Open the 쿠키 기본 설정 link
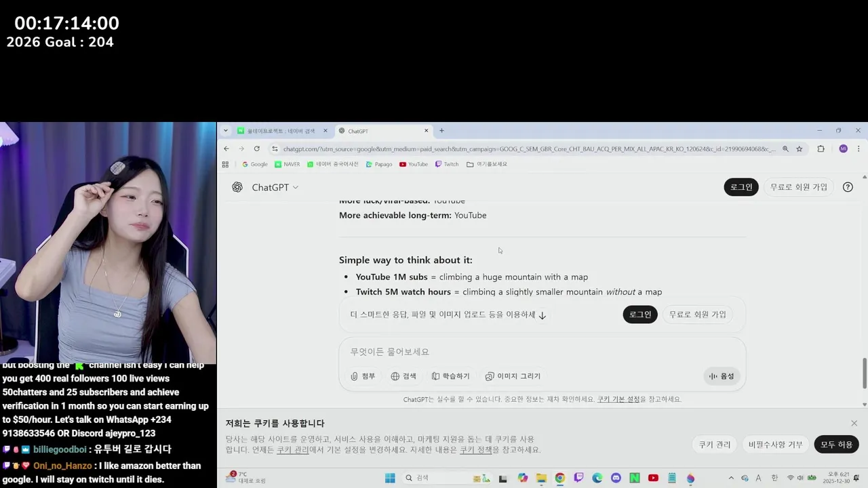Image resolution: width=868 pixels, height=488 pixels. 618,399
